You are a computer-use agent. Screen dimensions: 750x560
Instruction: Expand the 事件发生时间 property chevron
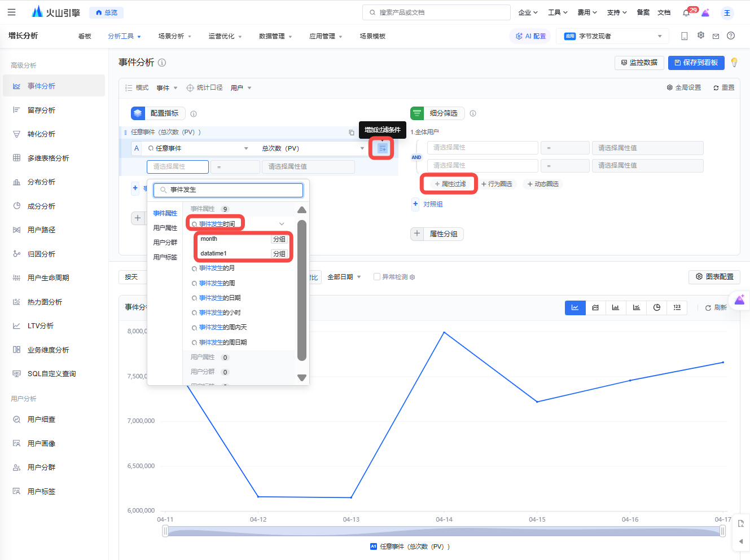point(282,224)
